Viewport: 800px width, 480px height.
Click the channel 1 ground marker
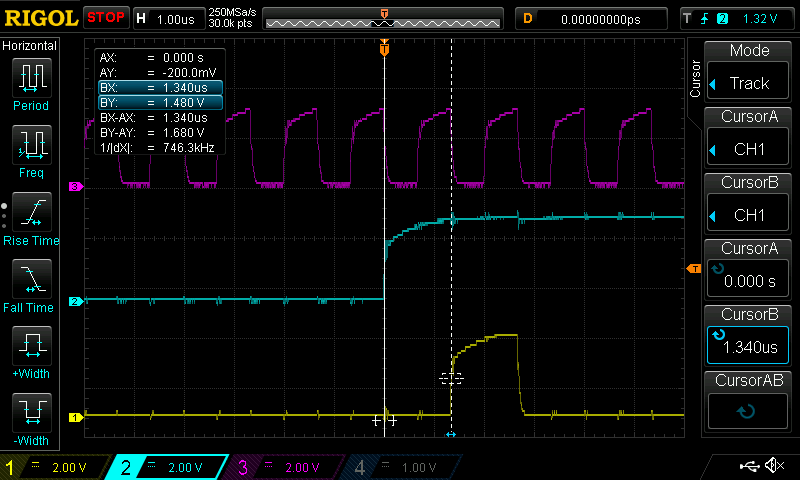tap(76, 417)
